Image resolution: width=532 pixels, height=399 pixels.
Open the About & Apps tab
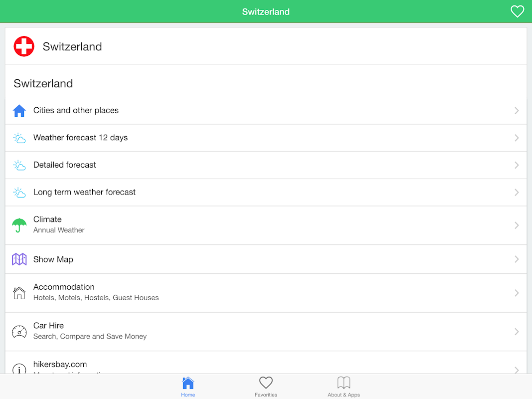(x=344, y=387)
